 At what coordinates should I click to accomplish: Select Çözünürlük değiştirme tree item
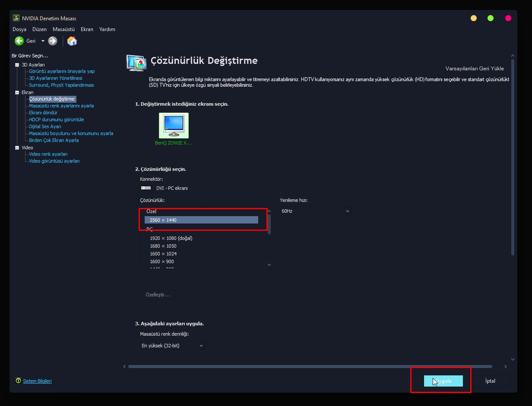pos(52,99)
